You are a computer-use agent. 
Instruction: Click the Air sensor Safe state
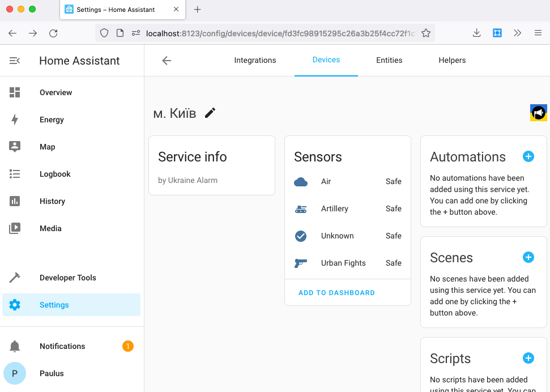(394, 181)
